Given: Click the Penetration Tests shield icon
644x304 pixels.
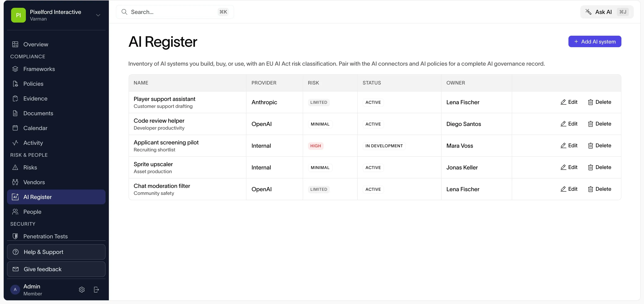Looking at the screenshot, I should click(x=15, y=236).
